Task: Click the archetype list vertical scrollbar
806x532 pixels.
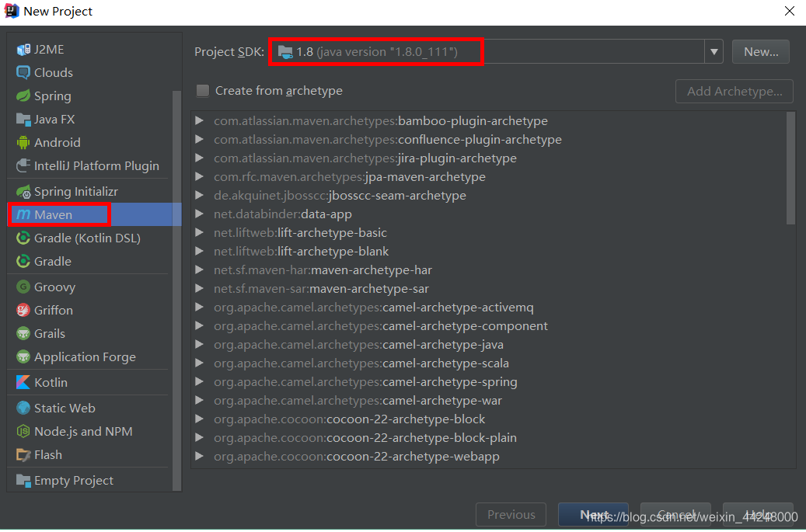Action: pos(790,169)
